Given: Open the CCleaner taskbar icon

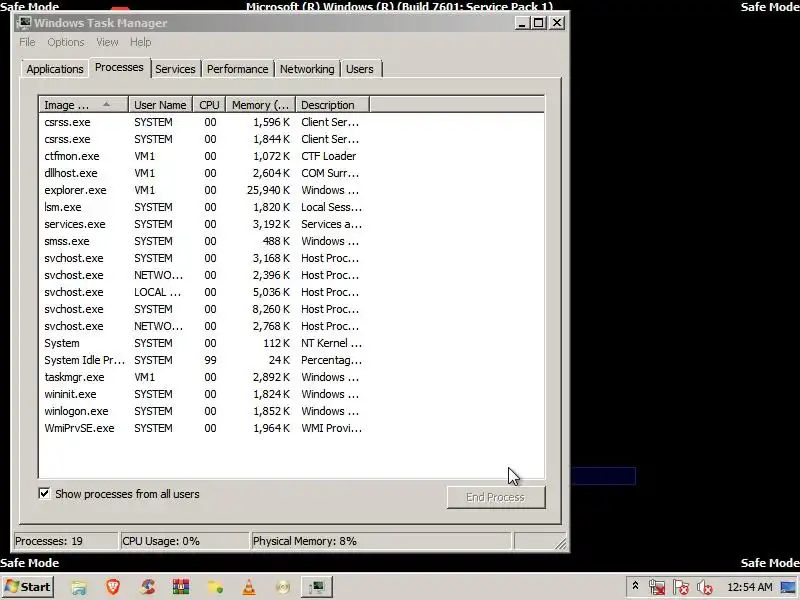Looking at the screenshot, I should pos(147,587).
